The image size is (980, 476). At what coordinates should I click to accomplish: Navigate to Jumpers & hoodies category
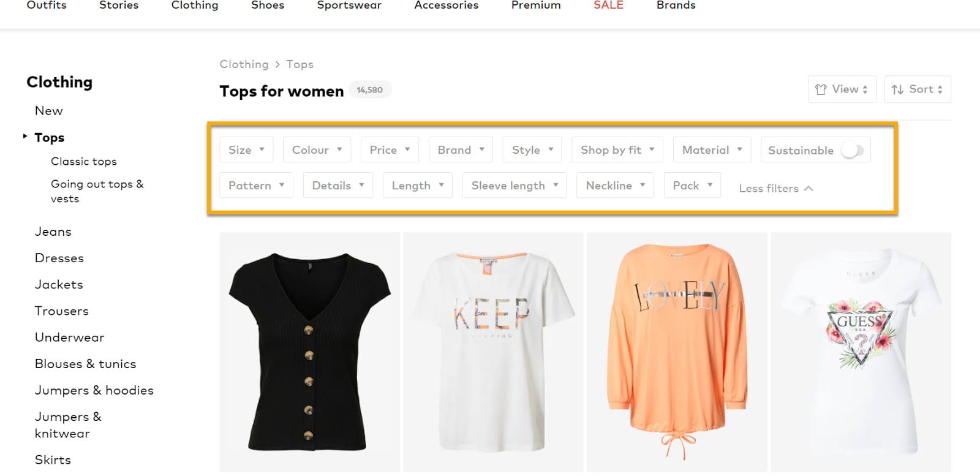coord(94,390)
